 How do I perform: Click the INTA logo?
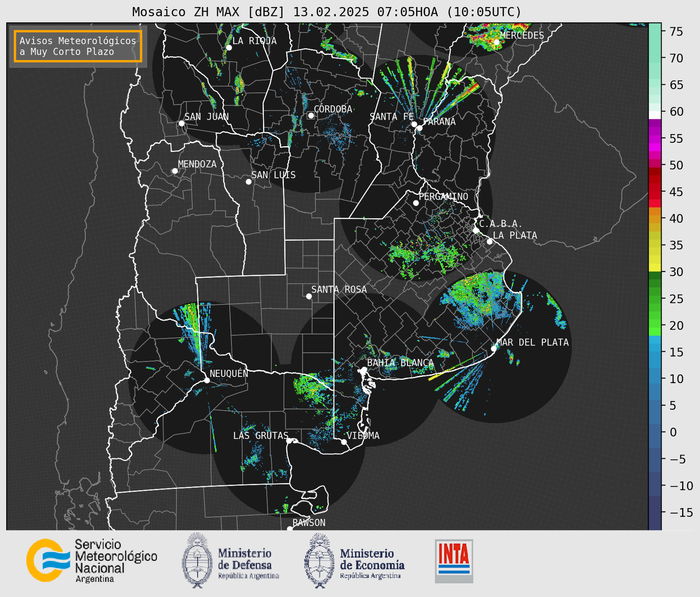coord(454,561)
